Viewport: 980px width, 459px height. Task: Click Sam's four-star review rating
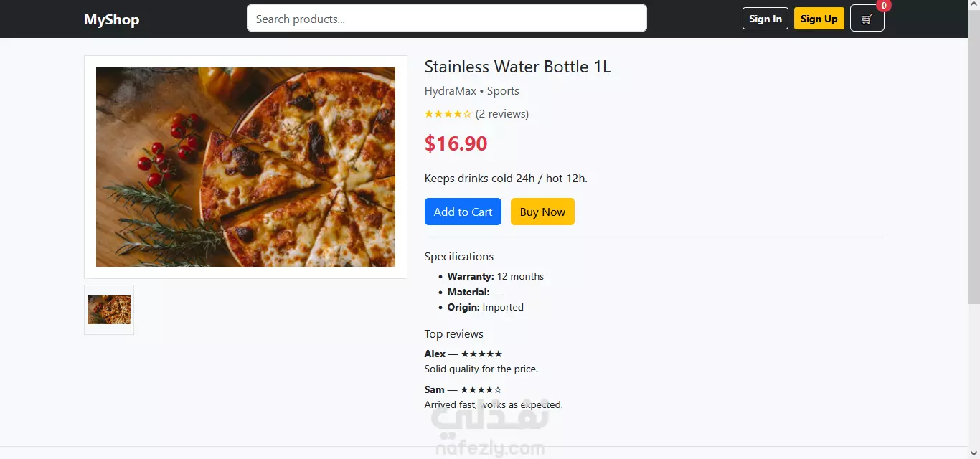481,390
